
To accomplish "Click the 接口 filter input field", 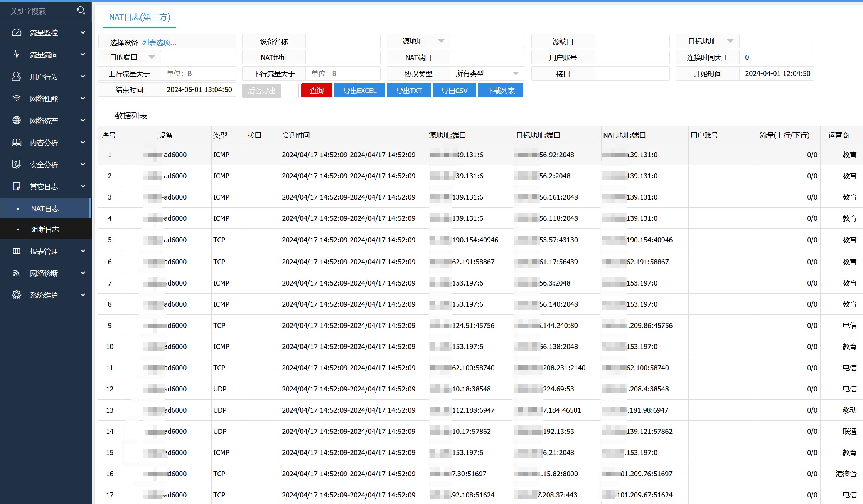I will pos(632,74).
